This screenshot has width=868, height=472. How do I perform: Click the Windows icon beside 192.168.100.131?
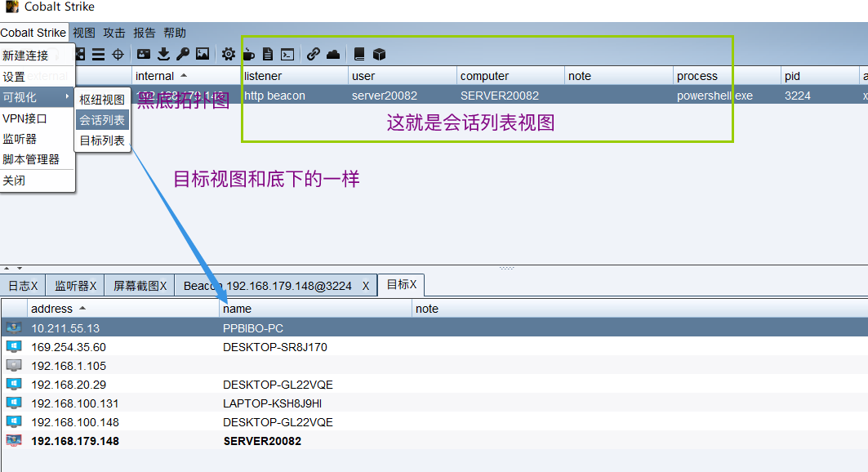[x=14, y=403]
